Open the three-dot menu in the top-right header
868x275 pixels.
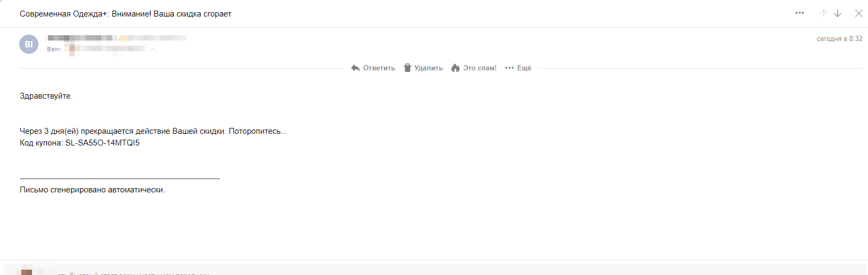(x=799, y=13)
